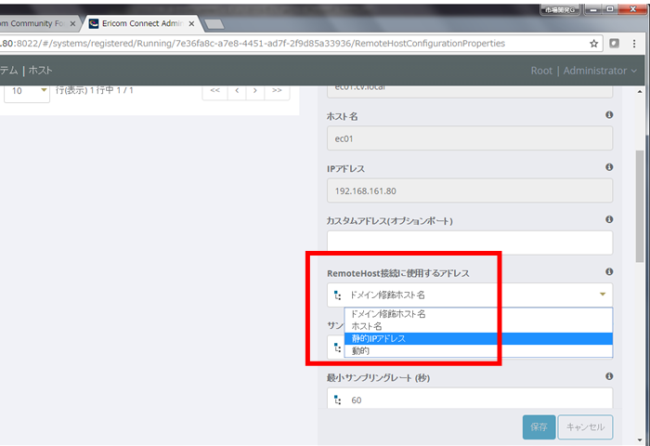The image size is (650, 446).
Task: Click the キャンセル cancel button
Action: point(583,427)
